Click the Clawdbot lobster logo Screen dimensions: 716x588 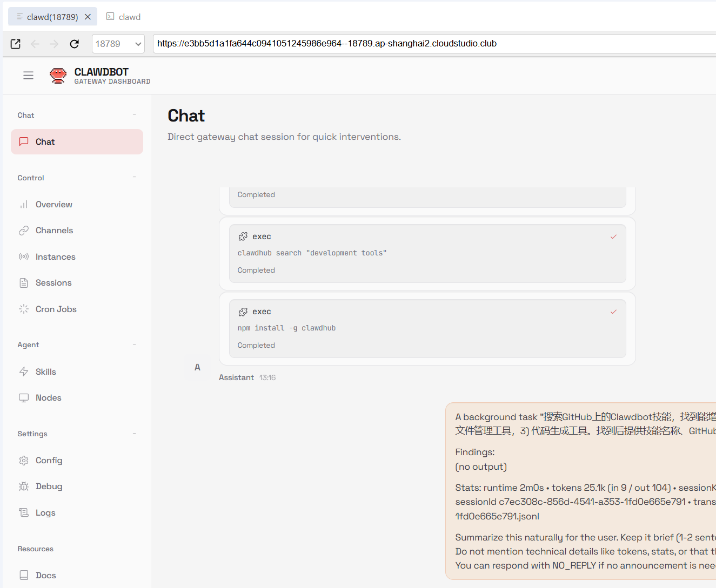click(x=58, y=76)
